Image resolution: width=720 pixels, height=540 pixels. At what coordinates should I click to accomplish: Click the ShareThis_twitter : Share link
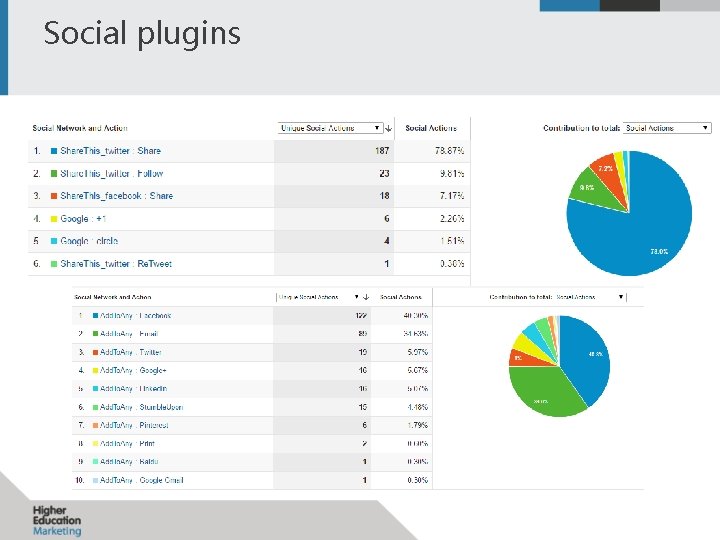click(x=111, y=151)
